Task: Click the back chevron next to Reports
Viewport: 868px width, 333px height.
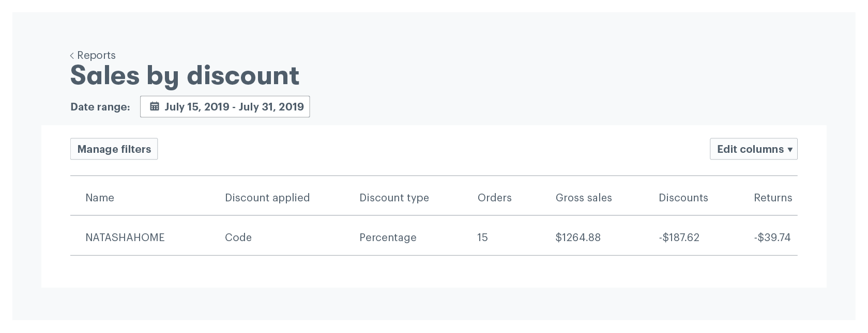Action: [x=71, y=55]
